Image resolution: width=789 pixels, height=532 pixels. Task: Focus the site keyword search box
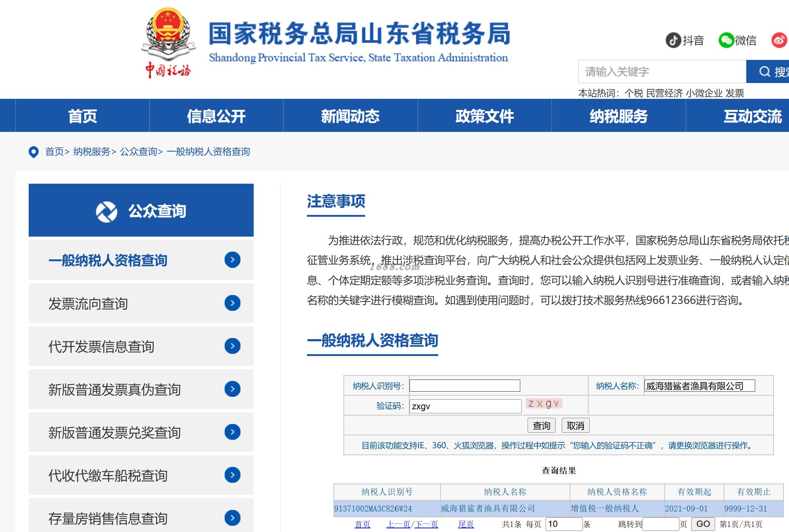[662, 72]
